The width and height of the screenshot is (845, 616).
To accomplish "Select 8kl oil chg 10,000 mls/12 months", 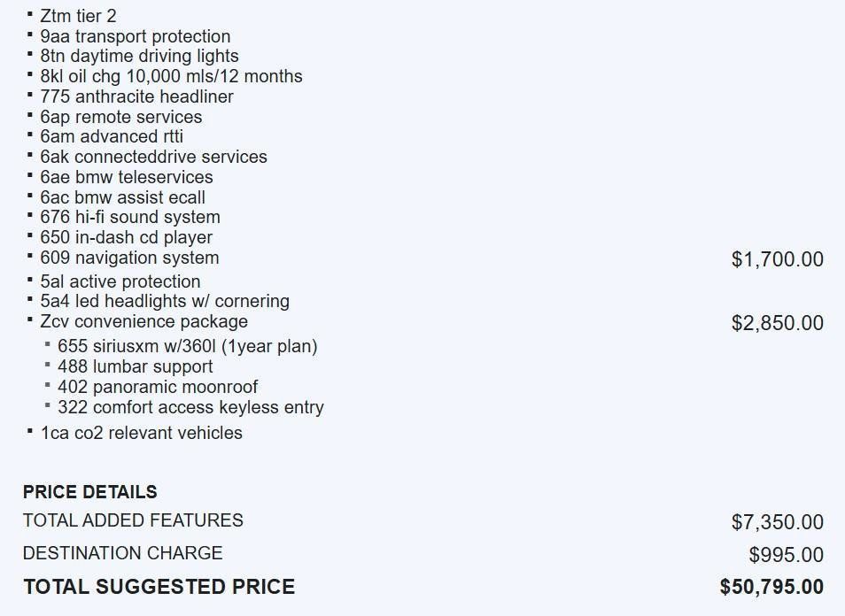I will [171, 76].
